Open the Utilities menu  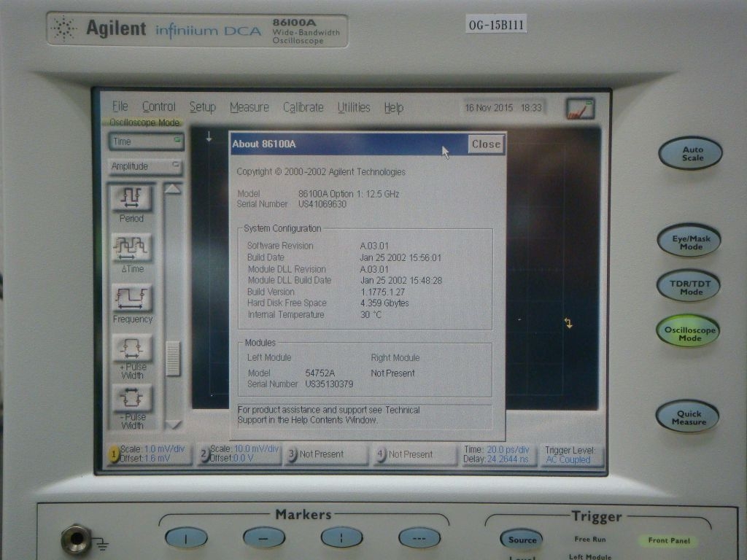(354, 108)
